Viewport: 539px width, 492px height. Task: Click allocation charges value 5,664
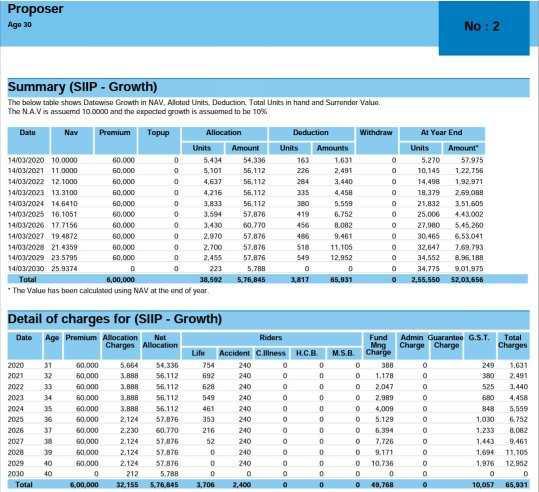point(129,365)
